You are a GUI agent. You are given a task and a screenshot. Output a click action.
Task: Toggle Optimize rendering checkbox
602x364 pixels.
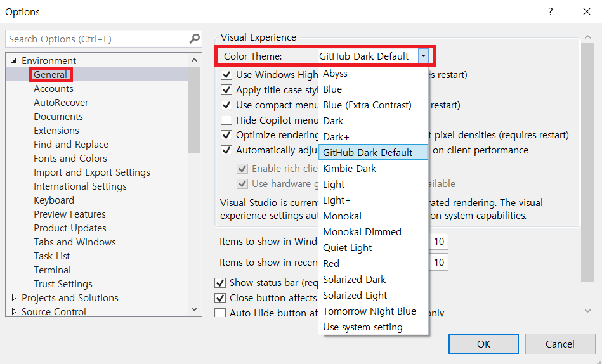click(226, 135)
